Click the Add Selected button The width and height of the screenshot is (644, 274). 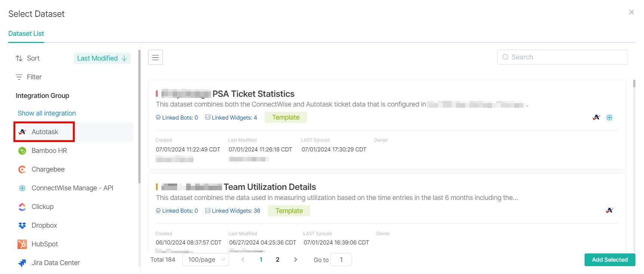[610, 260]
